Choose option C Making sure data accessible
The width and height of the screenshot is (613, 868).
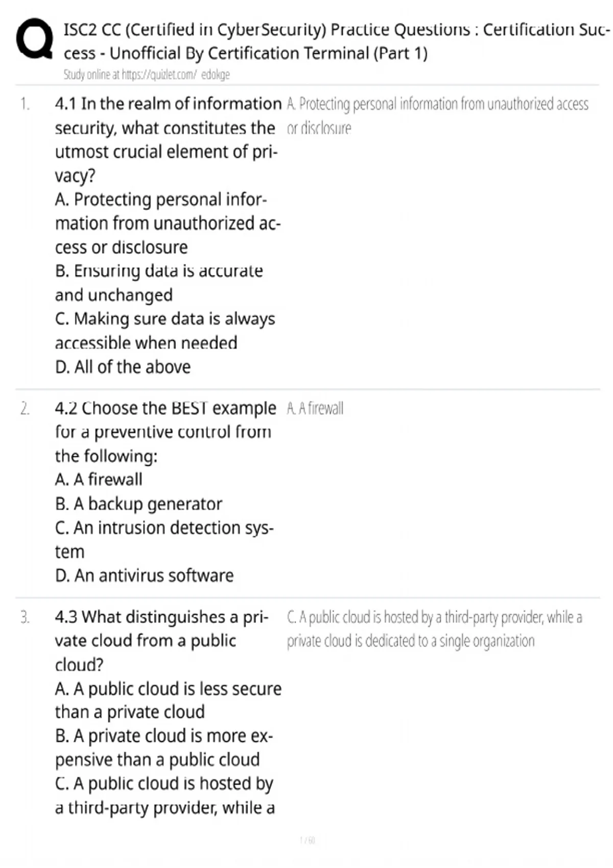point(165,330)
